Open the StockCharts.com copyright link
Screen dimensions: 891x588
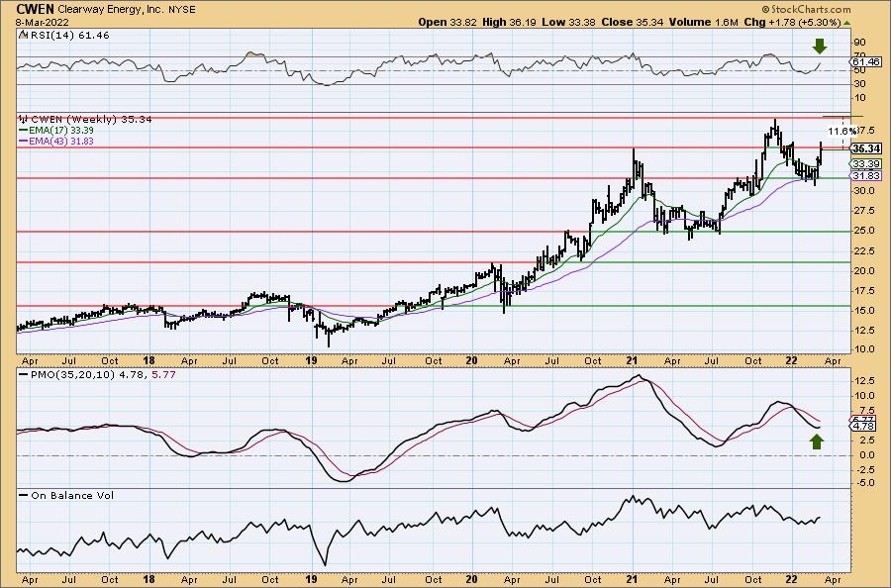pyautogui.click(x=806, y=9)
